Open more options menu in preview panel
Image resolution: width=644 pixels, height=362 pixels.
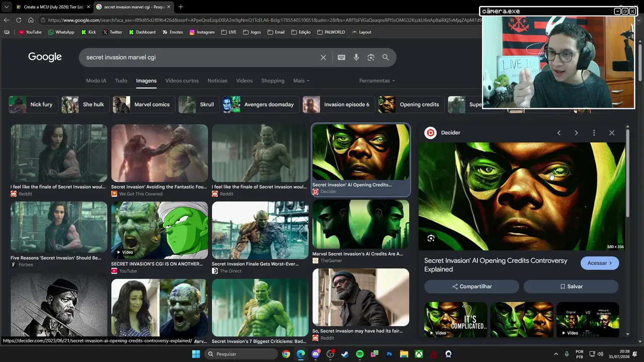(594, 133)
